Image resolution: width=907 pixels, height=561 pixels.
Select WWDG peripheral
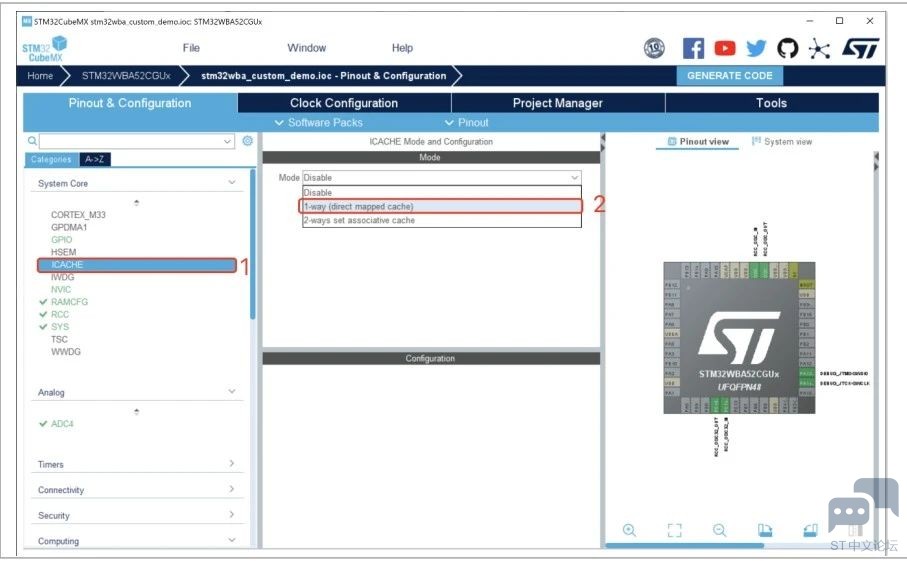click(x=65, y=352)
